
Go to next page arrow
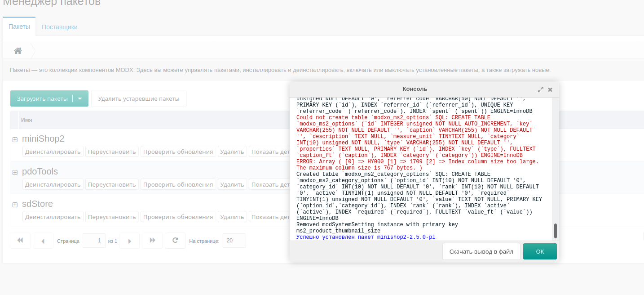130,241
